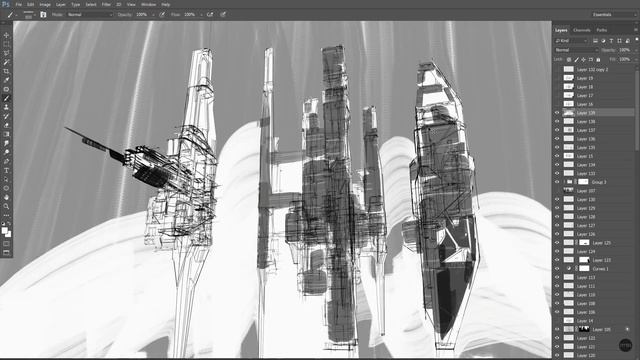Image resolution: width=640 pixels, height=360 pixels.
Task: Select Layer 125 name
Action: tap(602, 243)
